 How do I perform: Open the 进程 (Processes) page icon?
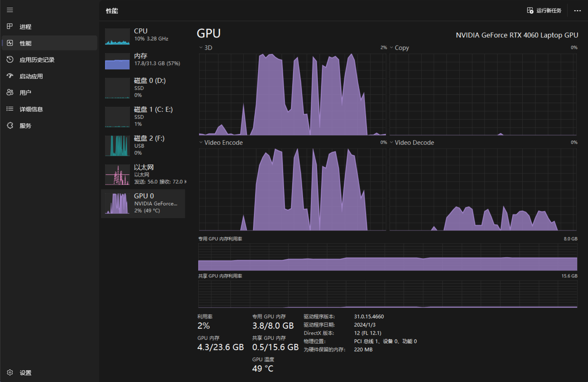coord(10,26)
